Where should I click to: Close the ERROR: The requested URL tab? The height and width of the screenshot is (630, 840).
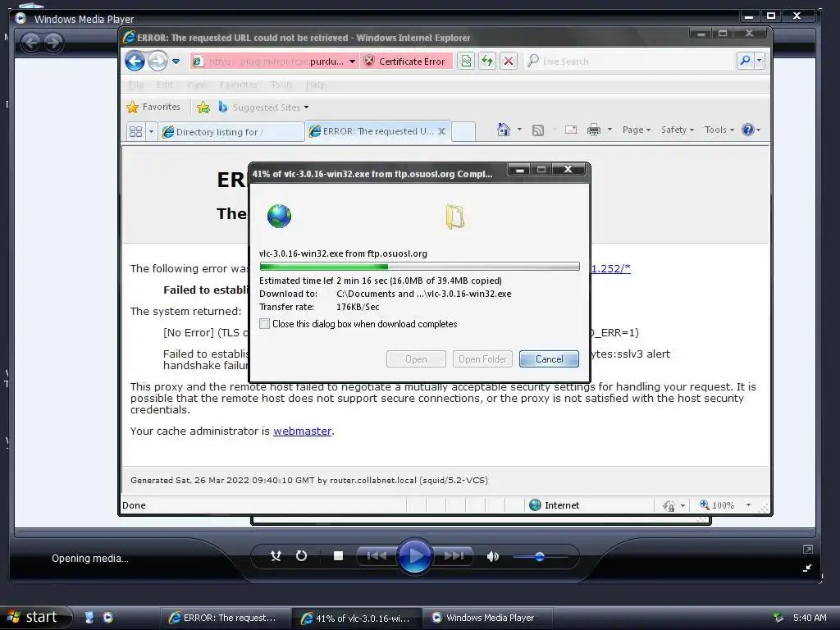pyautogui.click(x=442, y=131)
